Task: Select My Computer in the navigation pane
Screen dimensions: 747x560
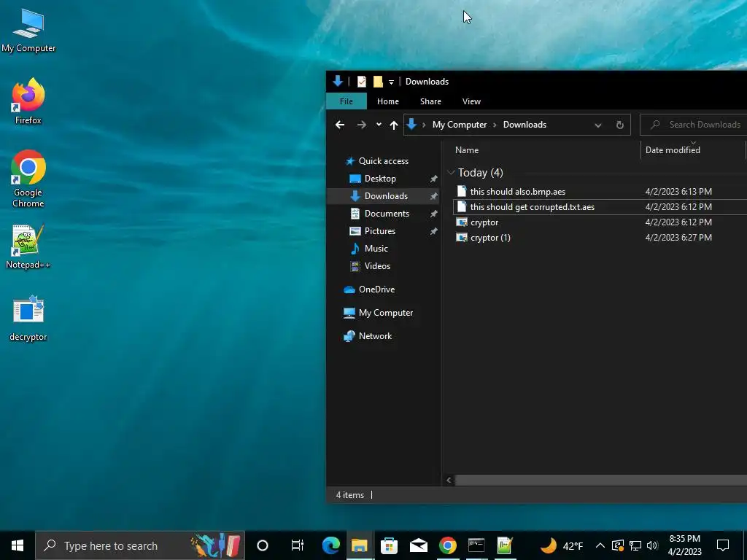Action: (385, 313)
